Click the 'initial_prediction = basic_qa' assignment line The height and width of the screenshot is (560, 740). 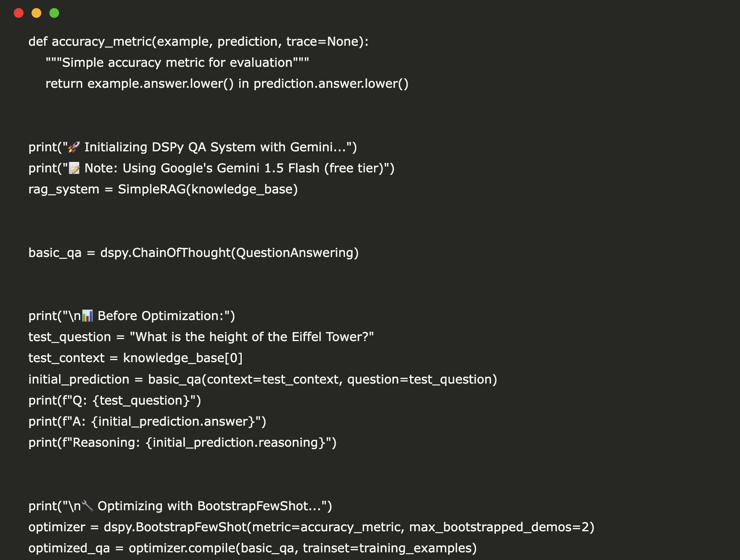tap(262, 380)
